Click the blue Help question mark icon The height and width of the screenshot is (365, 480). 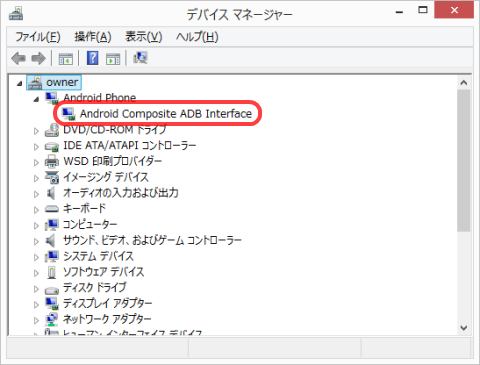(x=92, y=58)
